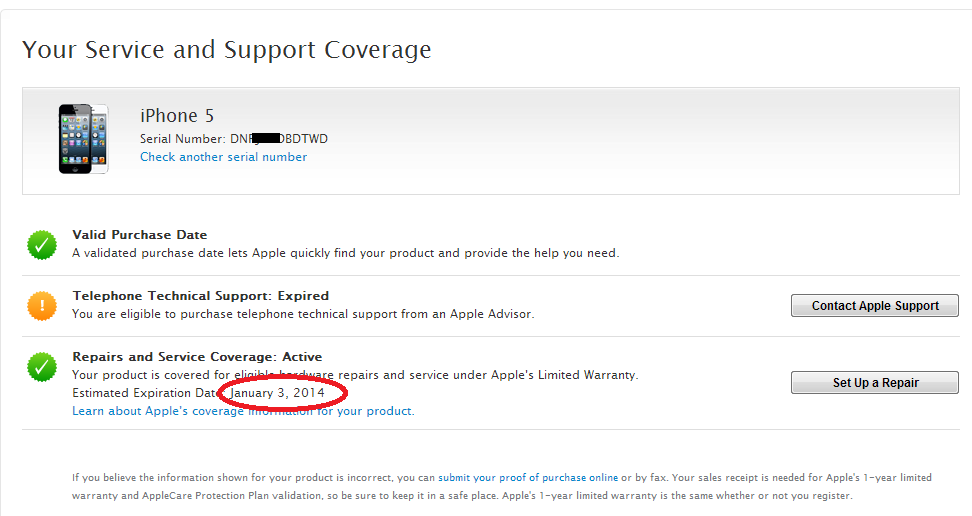The height and width of the screenshot is (516, 972).
Task: Click the eligible to purchase telephone support text
Action: click(x=303, y=314)
